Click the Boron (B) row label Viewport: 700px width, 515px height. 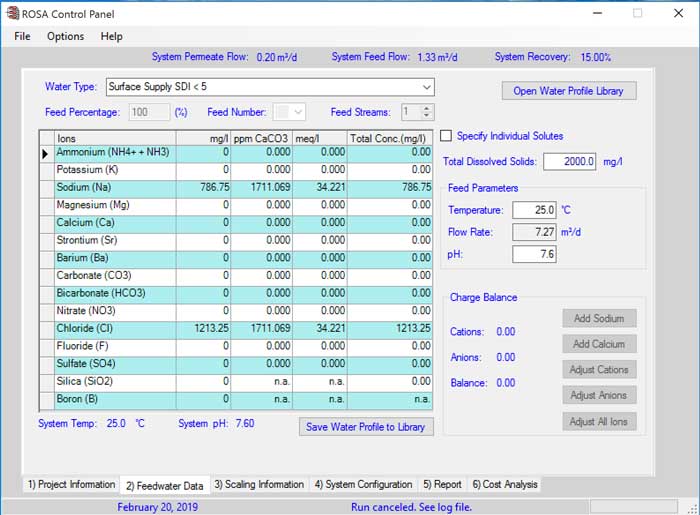coord(115,399)
